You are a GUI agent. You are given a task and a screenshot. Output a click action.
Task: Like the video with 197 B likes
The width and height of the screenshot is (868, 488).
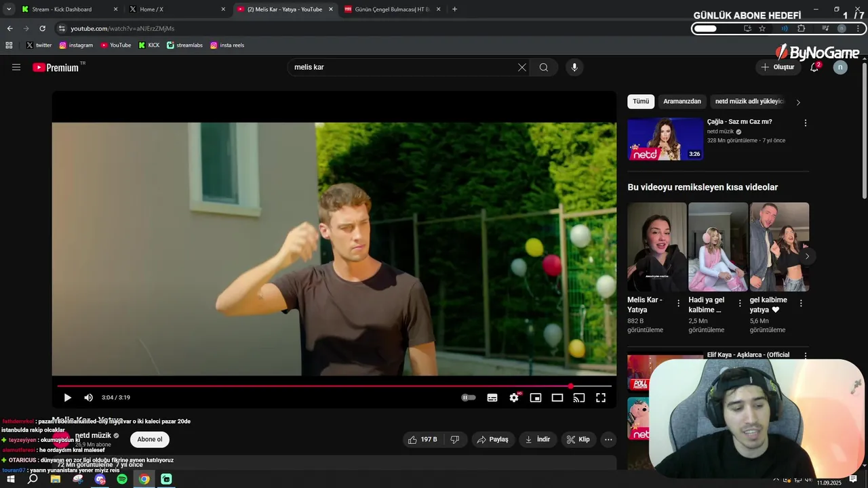(423, 439)
